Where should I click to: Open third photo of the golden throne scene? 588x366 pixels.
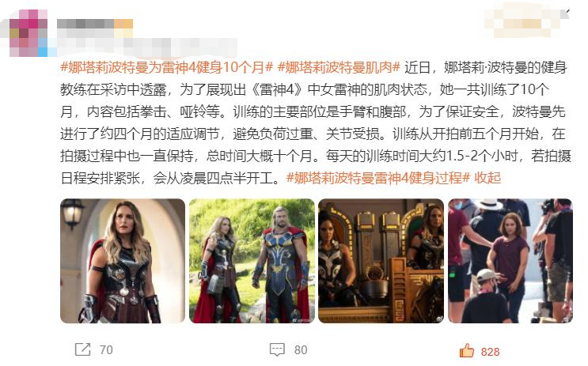(381, 261)
